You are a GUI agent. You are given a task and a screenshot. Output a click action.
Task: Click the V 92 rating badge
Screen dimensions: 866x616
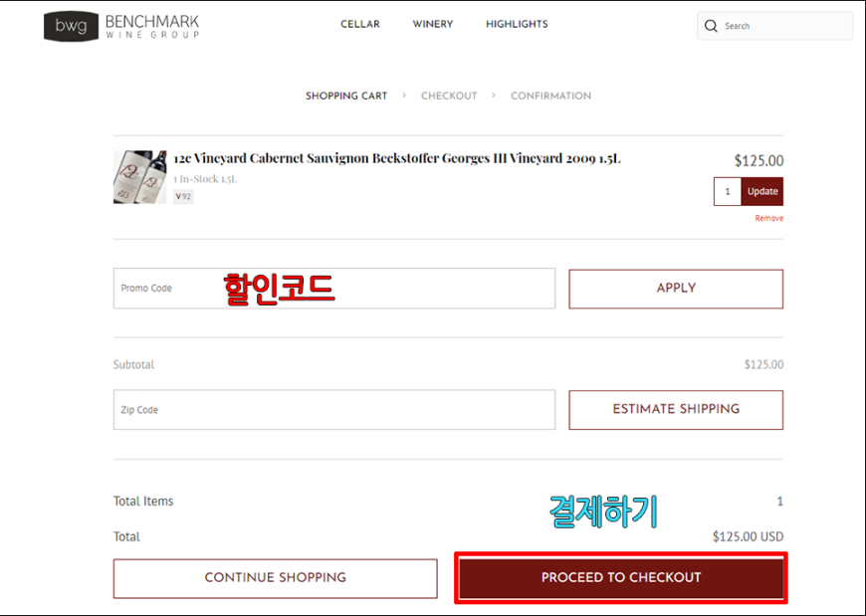(183, 196)
